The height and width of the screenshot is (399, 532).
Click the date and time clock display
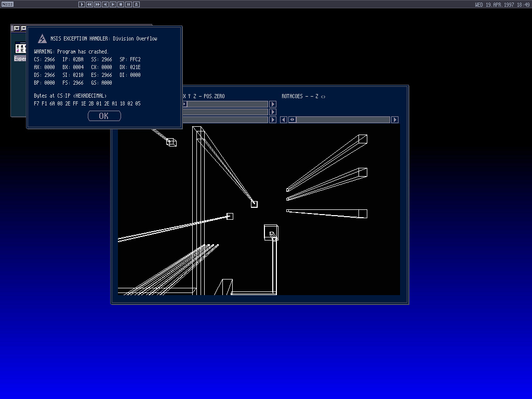tap(502, 4)
